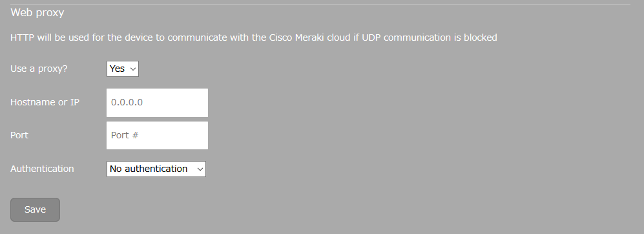Focus the Hostname or IP input box

click(158, 102)
